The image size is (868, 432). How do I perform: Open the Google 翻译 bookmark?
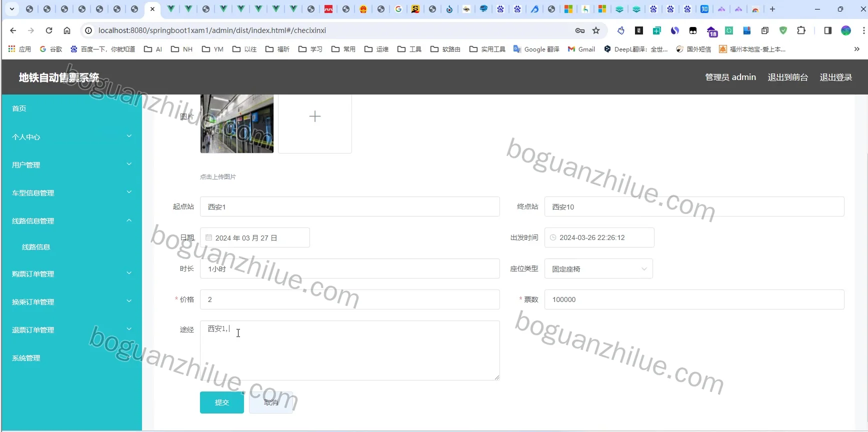[x=536, y=49]
